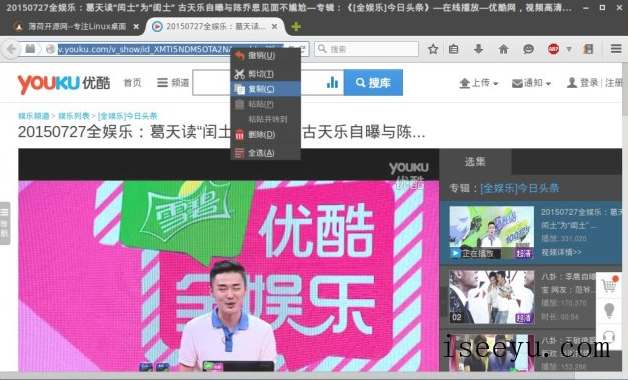Choose 剪切(T) cut in context menu
628x380 pixels.
(x=265, y=74)
